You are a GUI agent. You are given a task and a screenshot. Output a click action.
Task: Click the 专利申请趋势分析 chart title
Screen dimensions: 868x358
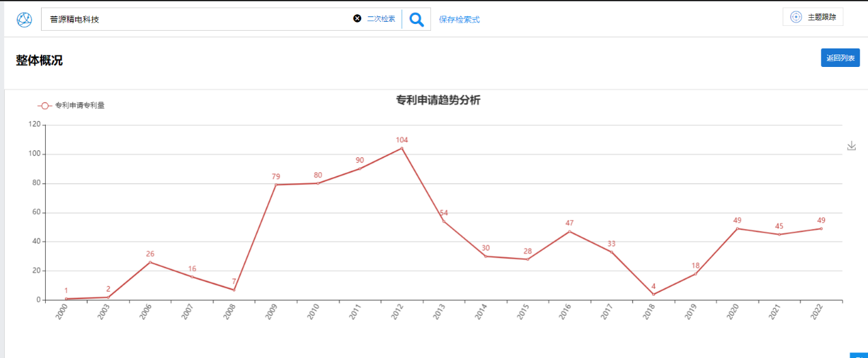pyautogui.click(x=438, y=100)
